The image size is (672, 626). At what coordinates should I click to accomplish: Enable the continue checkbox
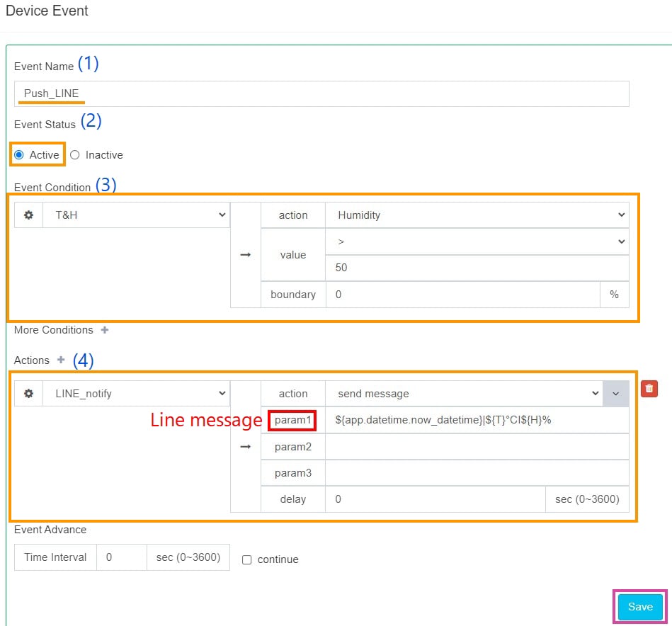247,559
